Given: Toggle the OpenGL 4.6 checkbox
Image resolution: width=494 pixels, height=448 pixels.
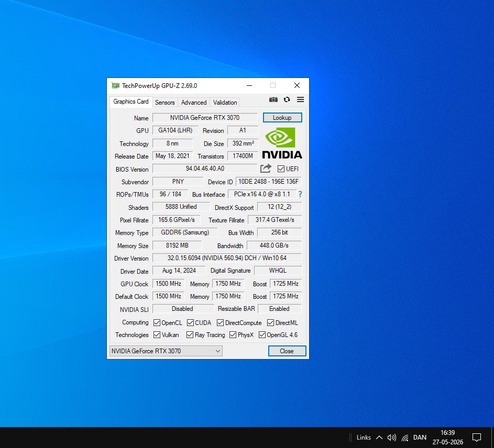Looking at the screenshot, I should [262, 334].
